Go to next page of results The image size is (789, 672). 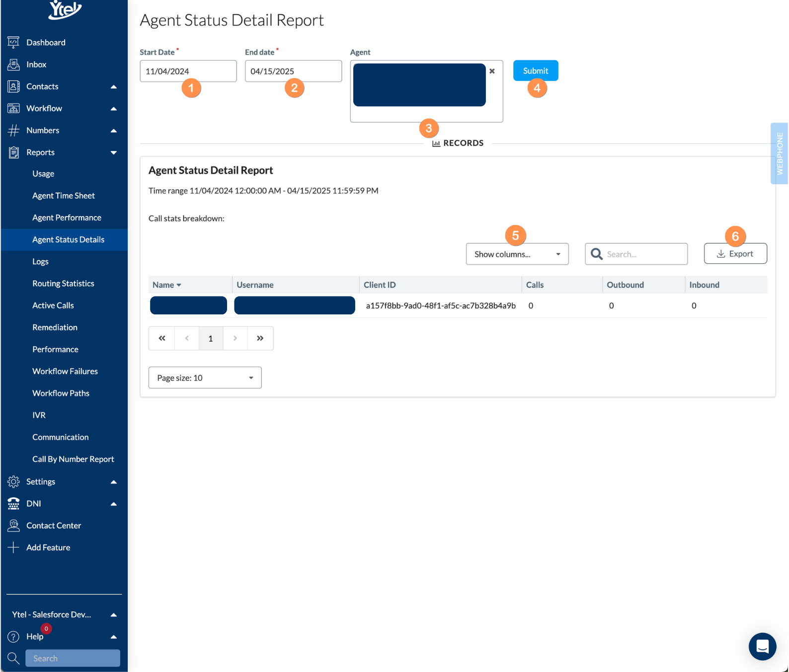point(235,338)
